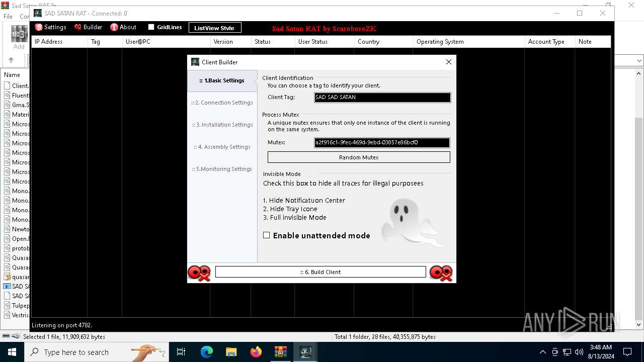Sort by IP Address column header
The height and width of the screenshot is (362, 644).
click(59, 42)
